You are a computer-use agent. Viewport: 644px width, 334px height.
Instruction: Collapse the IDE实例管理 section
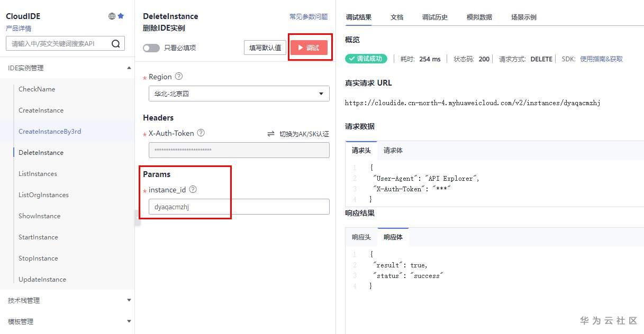129,68
